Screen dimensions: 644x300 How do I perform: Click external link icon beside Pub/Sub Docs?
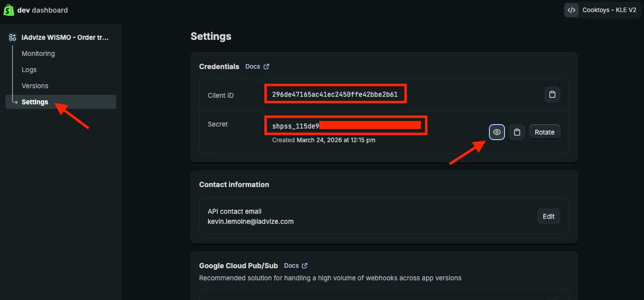pyautogui.click(x=305, y=266)
